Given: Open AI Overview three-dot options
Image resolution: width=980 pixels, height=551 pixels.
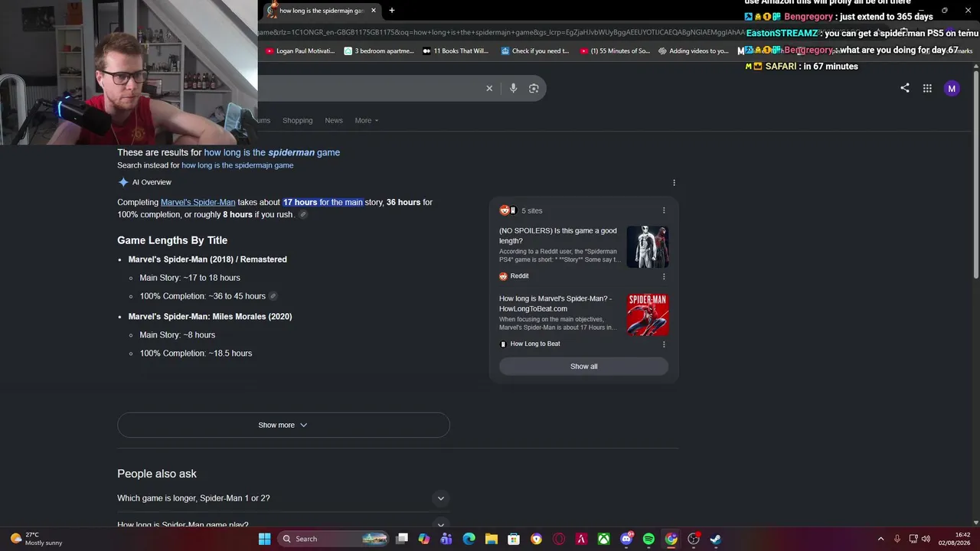Looking at the screenshot, I should pyautogui.click(x=674, y=182).
